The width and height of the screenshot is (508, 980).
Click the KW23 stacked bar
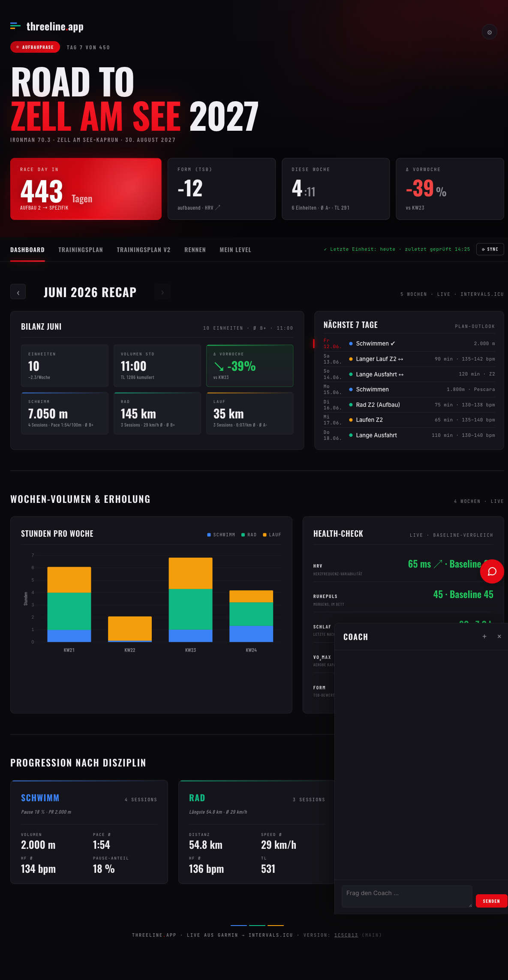(191, 600)
